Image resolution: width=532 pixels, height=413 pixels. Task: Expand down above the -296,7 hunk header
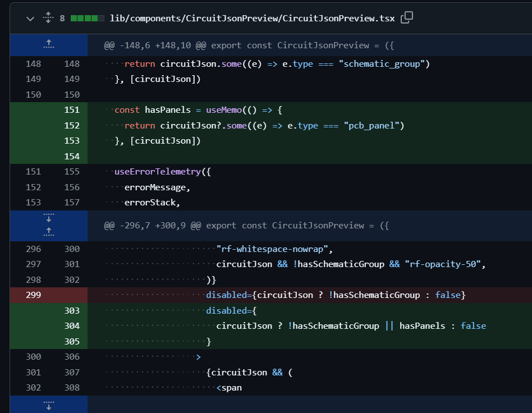point(48,218)
